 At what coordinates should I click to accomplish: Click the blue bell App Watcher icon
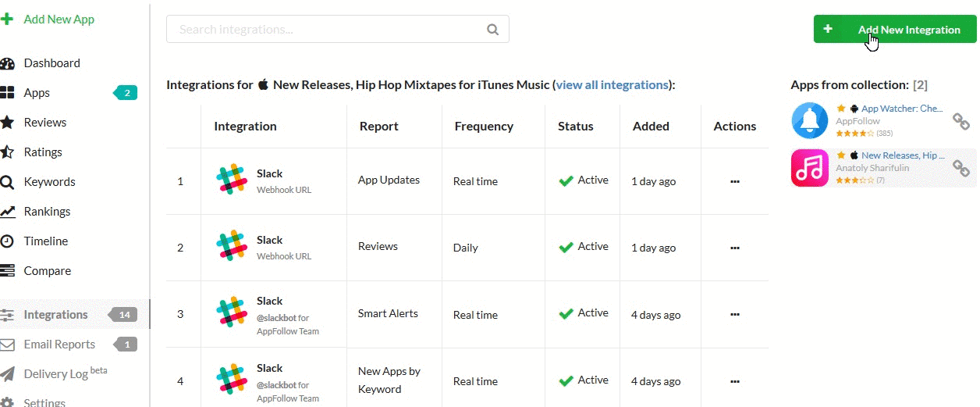810,120
